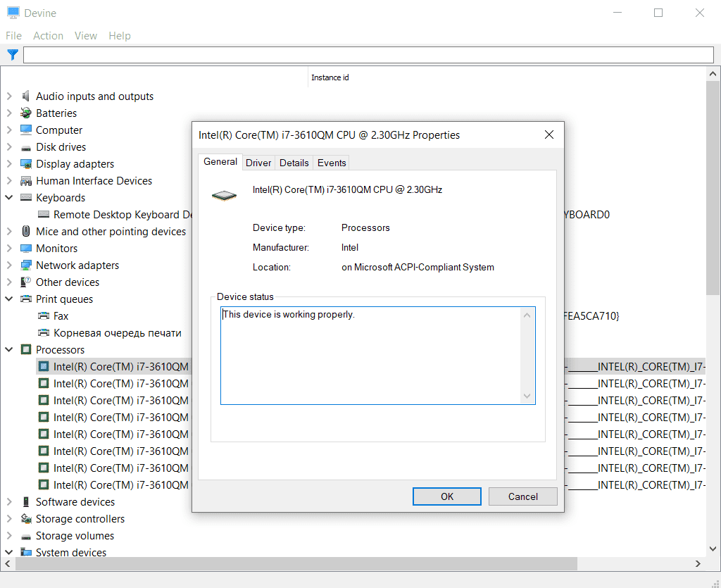
Task: Open the View menu
Action: tap(85, 36)
